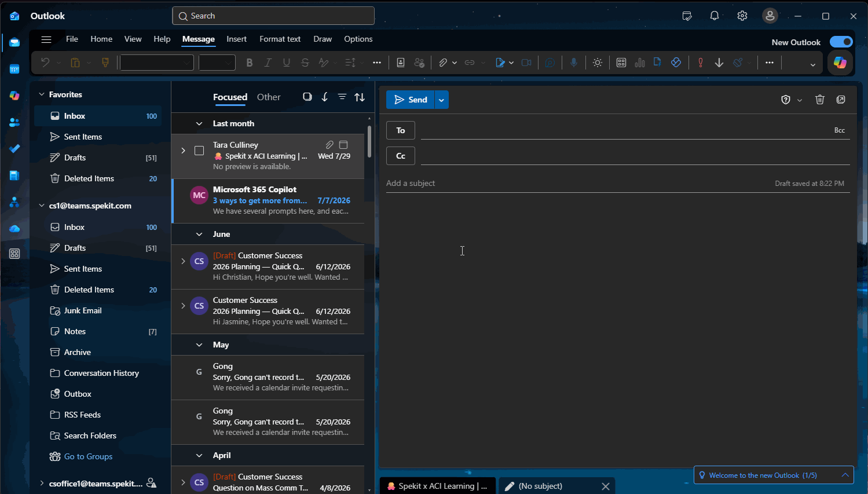868x494 pixels.
Task: Apply Bold formatting
Action: point(250,63)
